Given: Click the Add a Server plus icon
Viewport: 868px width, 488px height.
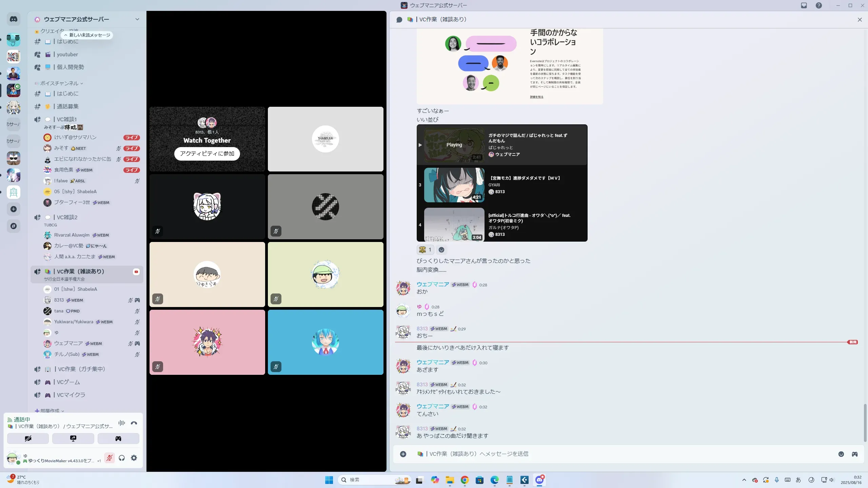Looking at the screenshot, I should [x=14, y=209].
